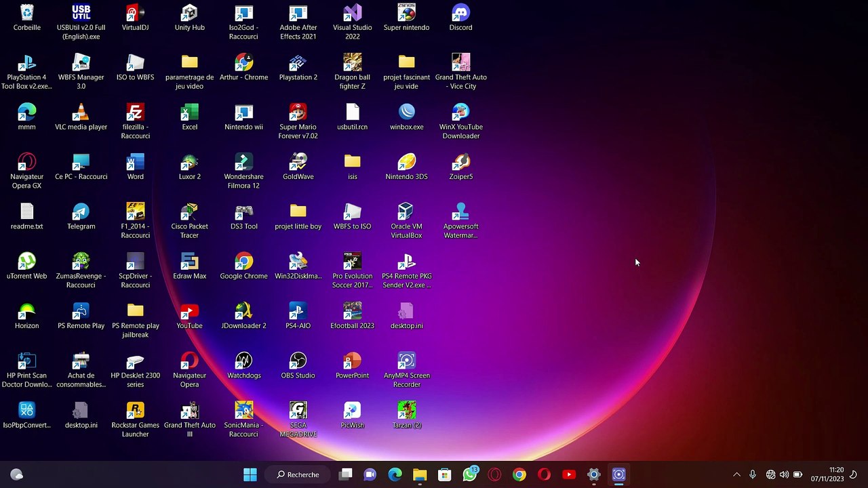Click the Recherche search box in taskbar
This screenshot has height=488, width=868.
(x=298, y=474)
